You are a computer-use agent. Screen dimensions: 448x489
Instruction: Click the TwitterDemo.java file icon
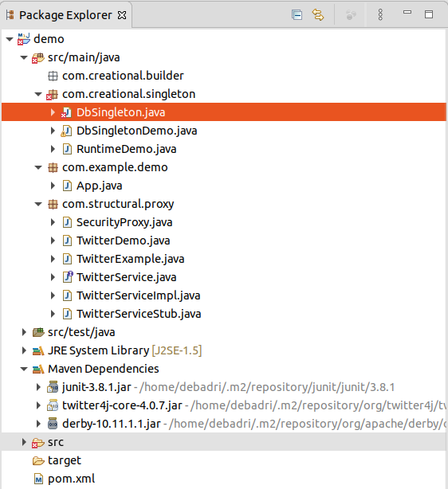(x=67, y=241)
